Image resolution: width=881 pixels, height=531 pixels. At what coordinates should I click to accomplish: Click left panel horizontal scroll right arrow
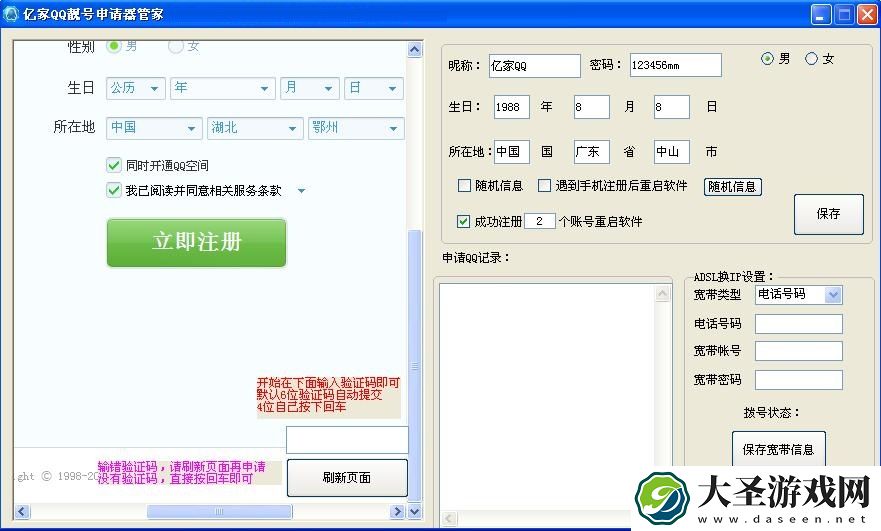click(x=397, y=511)
